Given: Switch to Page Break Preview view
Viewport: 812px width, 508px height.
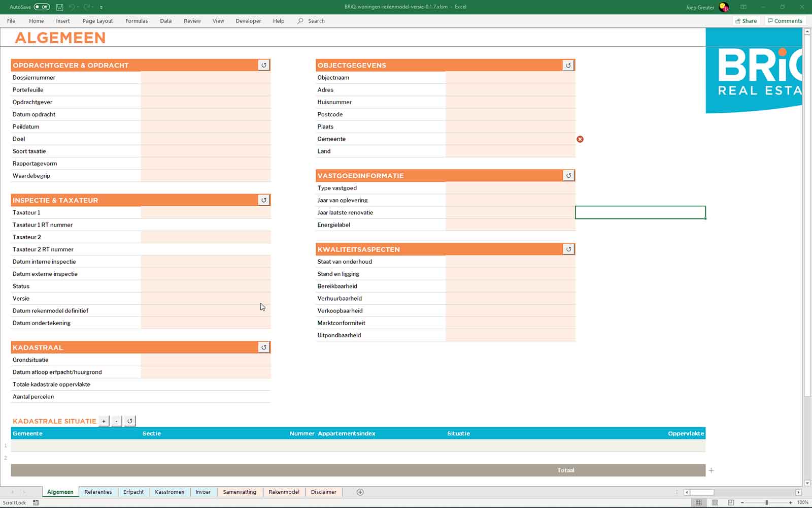Looking at the screenshot, I should coord(731,502).
